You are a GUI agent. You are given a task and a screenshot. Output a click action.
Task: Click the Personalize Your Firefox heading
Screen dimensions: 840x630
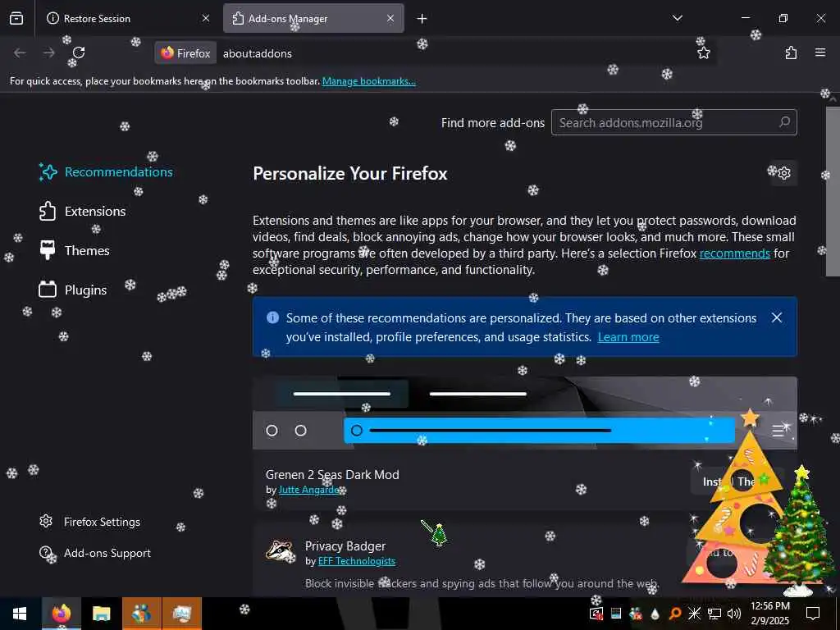[x=349, y=174]
